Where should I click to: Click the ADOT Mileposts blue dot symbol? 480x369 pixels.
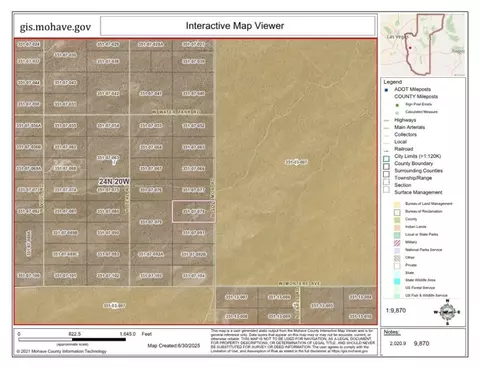(x=386, y=90)
